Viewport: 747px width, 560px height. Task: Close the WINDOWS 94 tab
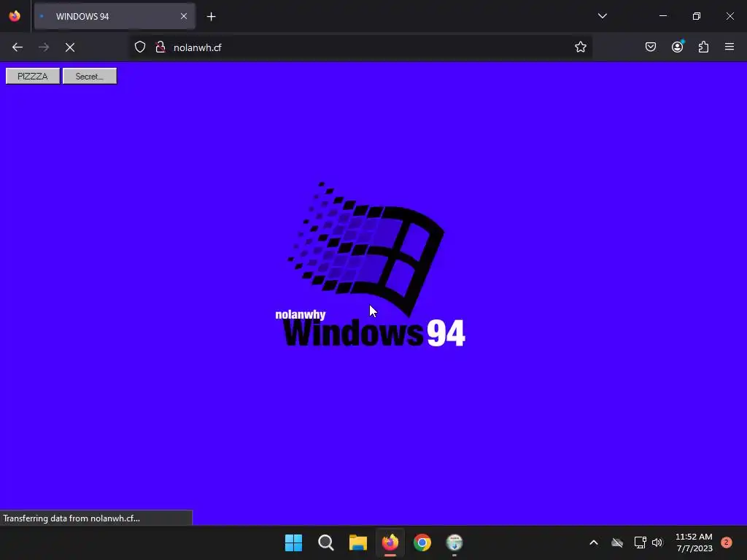point(183,16)
